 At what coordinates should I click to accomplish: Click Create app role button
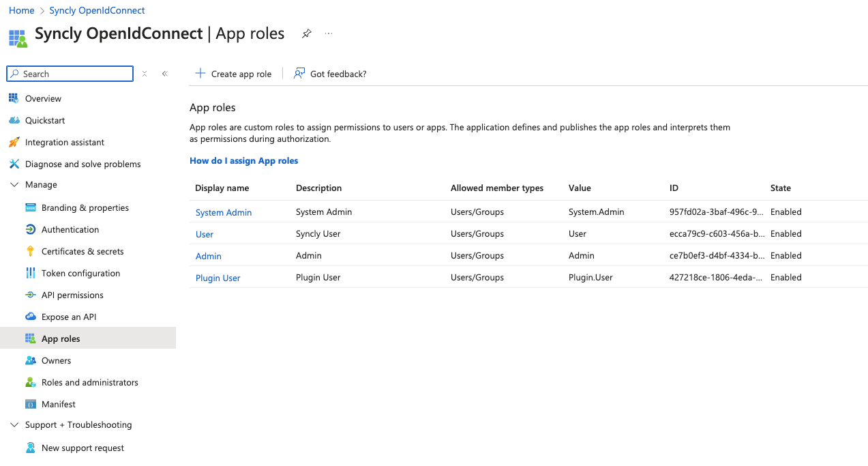click(233, 74)
